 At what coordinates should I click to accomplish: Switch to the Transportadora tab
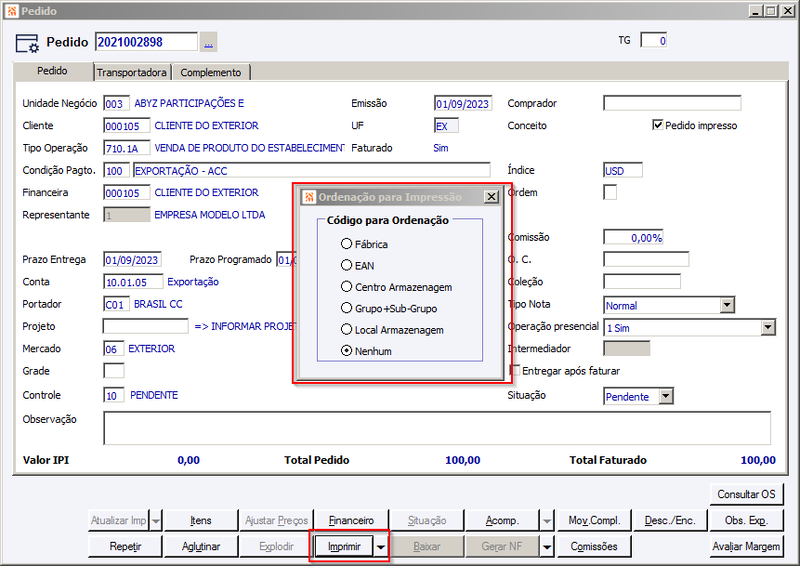pyautogui.click(x=132, y=72)
